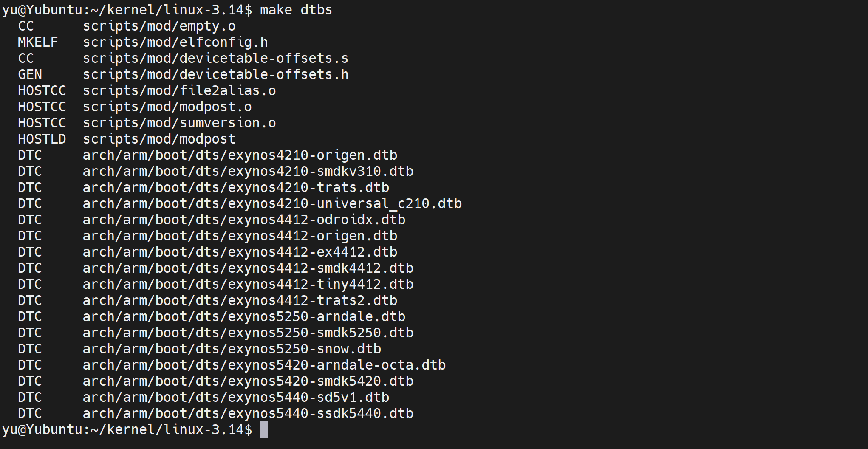Click the last yu@Yubuntu prompt text
The height and width of the screenshot is (449, 868).
pos(127,430)
